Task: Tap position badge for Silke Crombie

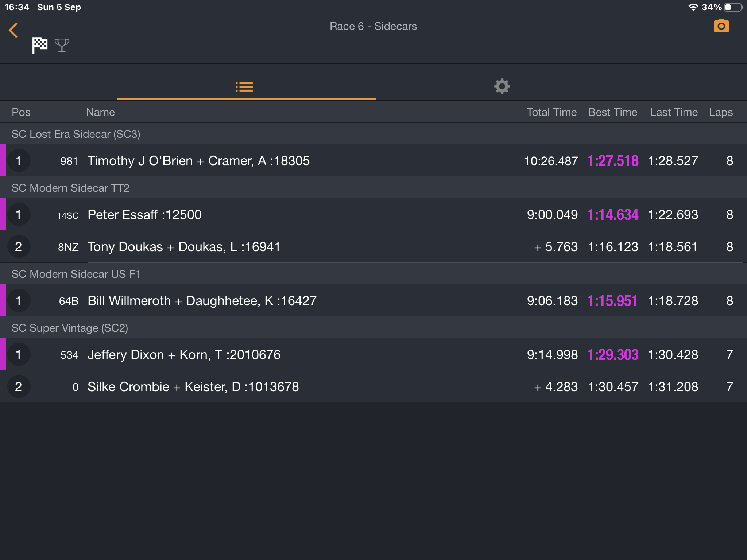Action: pyautogui.click(x=19, y=387)
